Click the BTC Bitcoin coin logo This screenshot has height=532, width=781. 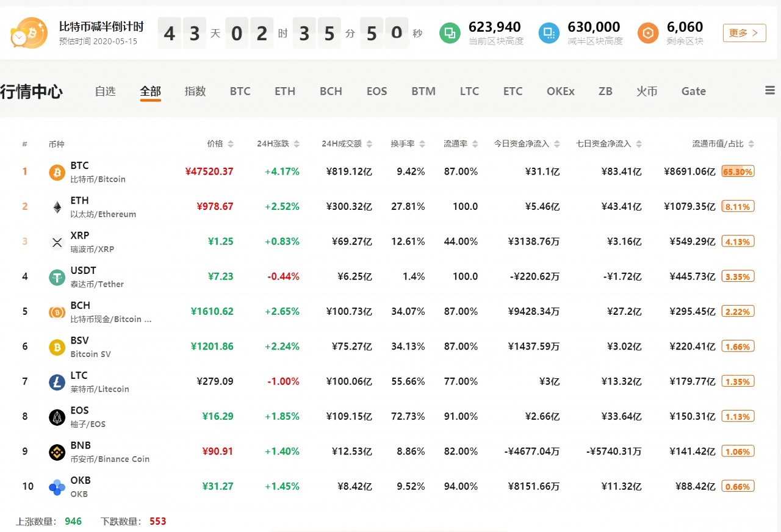tap(57, 173)
